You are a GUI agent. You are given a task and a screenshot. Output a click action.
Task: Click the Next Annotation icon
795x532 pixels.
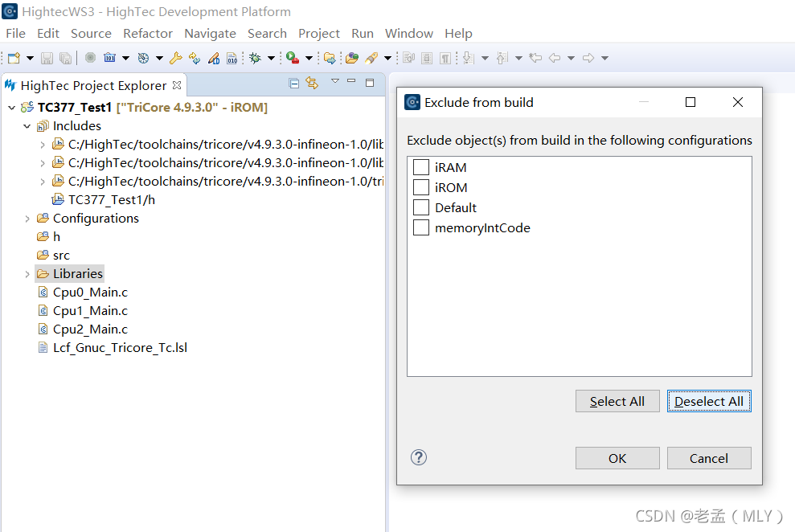tap(469, 58)
